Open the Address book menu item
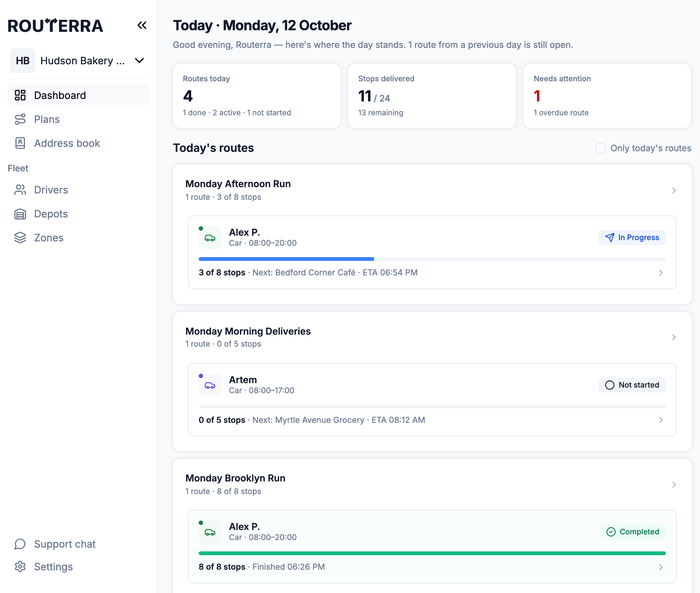Screen dimensions: 700x593 (x=79, y=143)
